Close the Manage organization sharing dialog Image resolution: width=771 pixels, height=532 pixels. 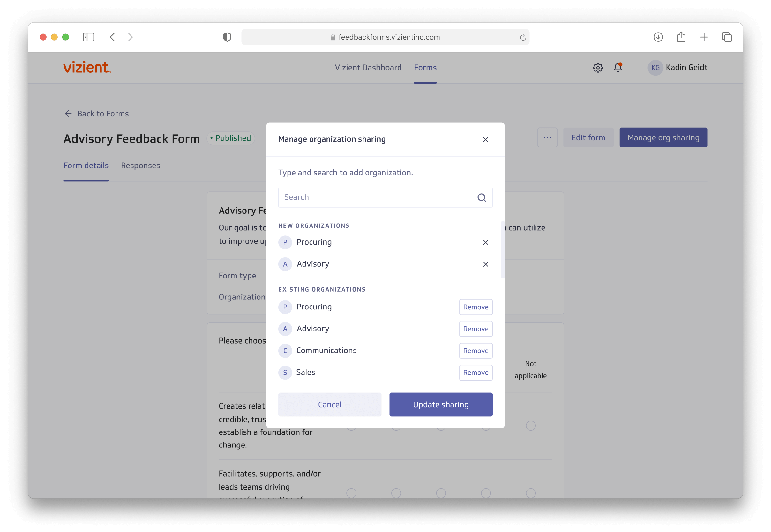[x=485, y=140]
